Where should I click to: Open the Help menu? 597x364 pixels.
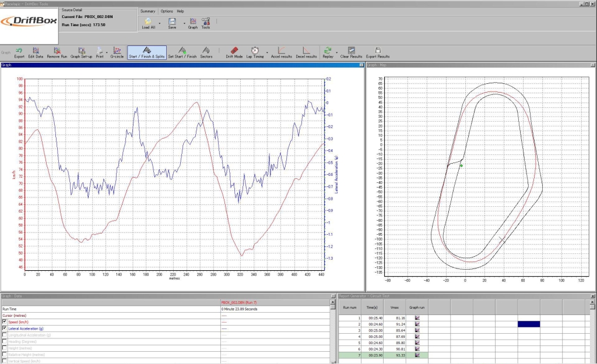(x=181, y=11)
